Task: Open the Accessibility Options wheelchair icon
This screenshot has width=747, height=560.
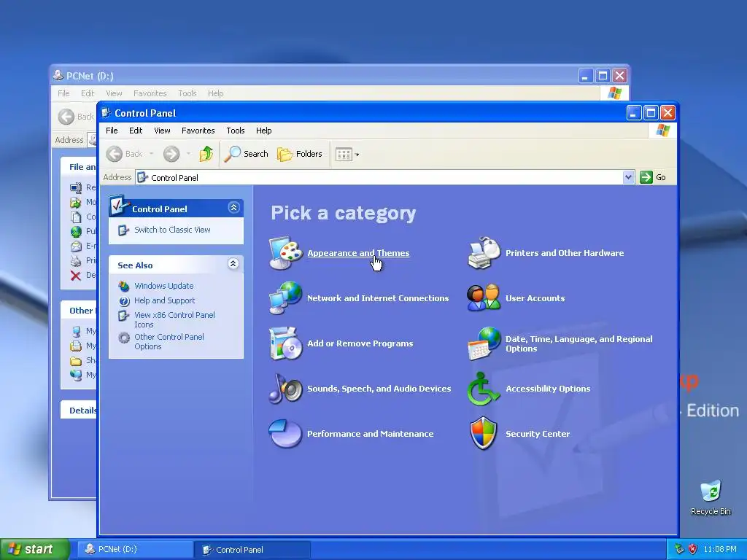Action: 484,389
